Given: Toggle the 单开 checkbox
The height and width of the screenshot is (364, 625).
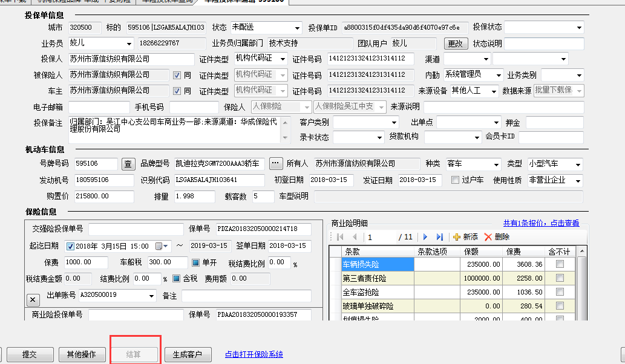Looking at the screenshot, I should point(195,262).
